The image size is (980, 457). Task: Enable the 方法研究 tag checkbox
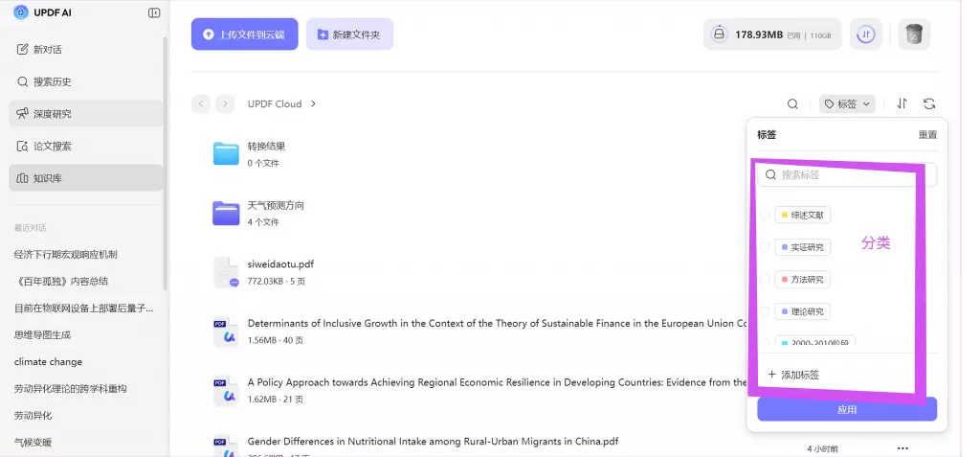[x=765, y=280]
